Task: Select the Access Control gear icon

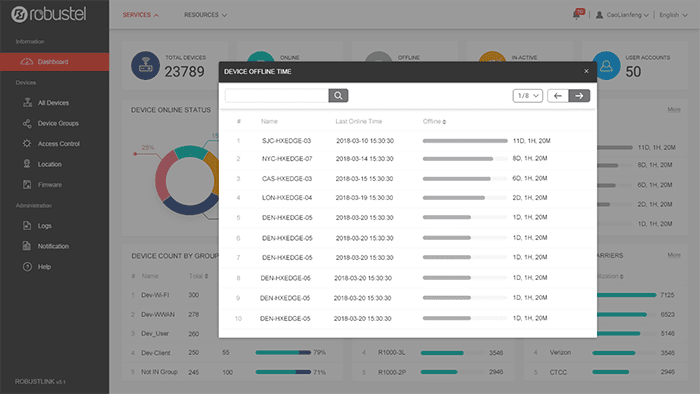Action: tap(27, 143)
